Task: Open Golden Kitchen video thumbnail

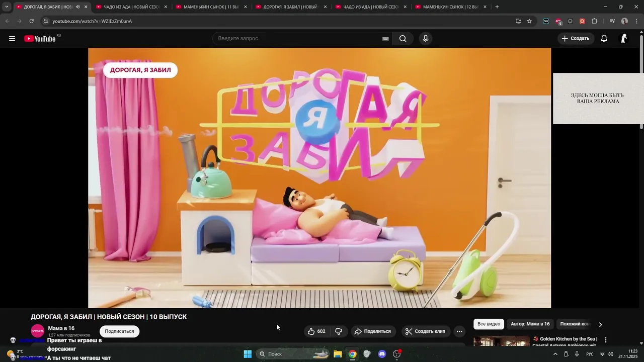Action: pyautogui.click(x=502, y=341)
